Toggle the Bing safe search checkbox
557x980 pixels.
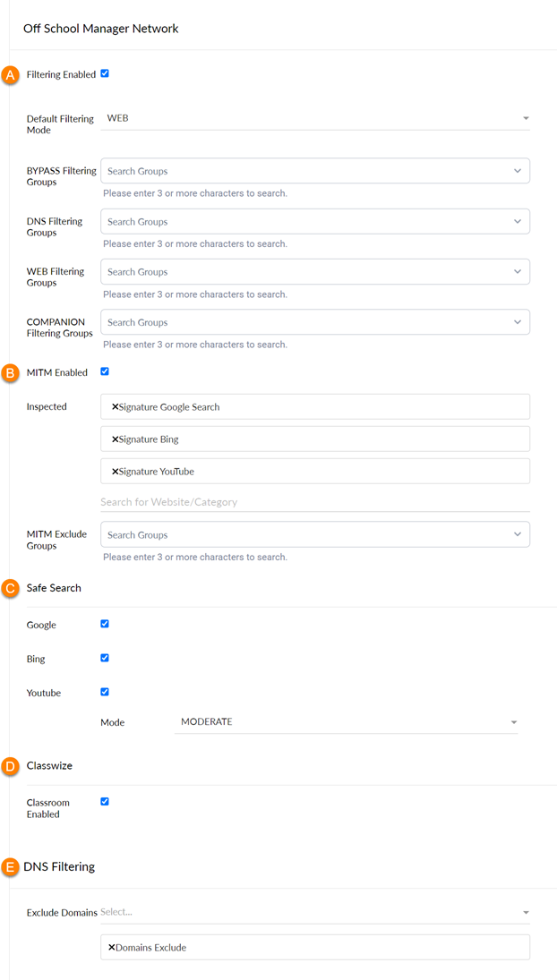click(105, 658)
